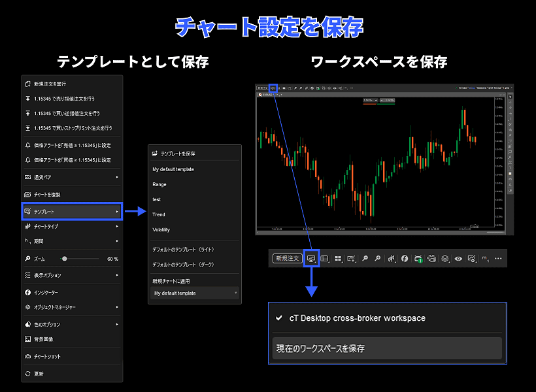The height and width of the screenshot is (392, 536).
Task: Click 新規注文を実行 menu entry
Action: [72, 84]
